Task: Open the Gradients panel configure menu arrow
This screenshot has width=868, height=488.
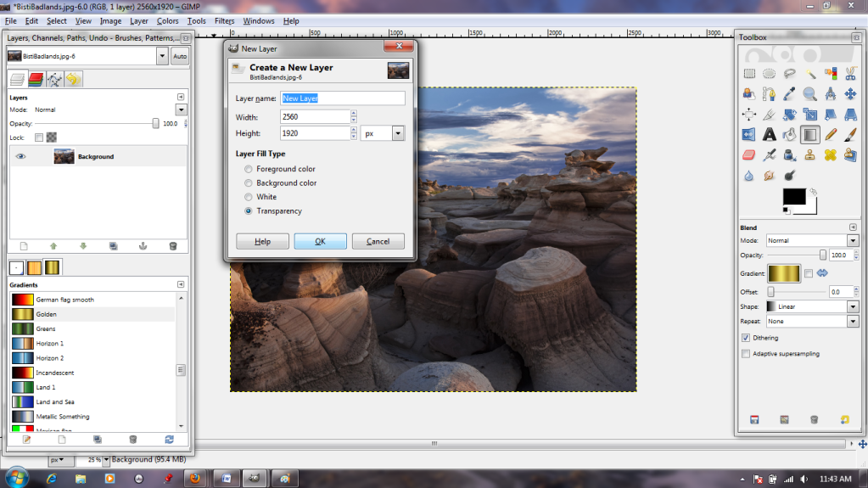Action: [x=181, y=284]
